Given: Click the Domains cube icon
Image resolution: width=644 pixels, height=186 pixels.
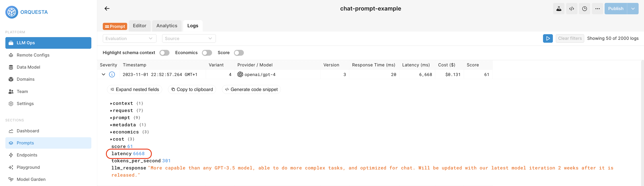Looking at the screenshot, I should [11, 79].
